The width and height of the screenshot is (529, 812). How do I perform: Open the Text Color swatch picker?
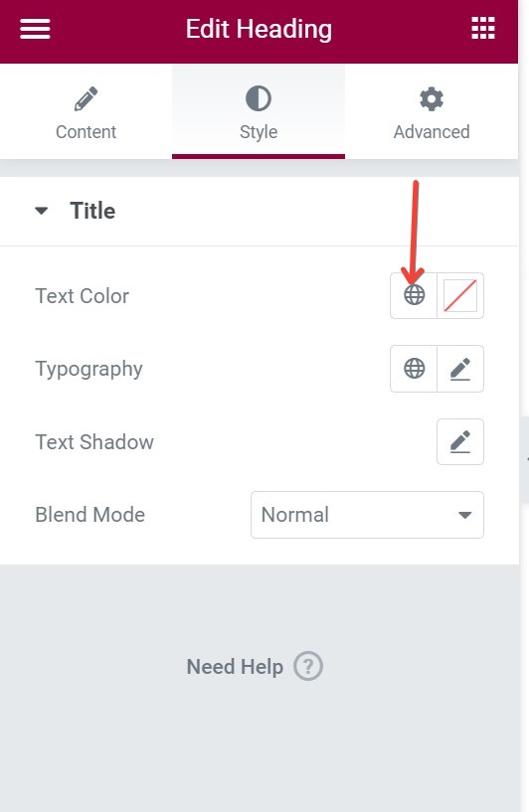(x=460, y=296)
